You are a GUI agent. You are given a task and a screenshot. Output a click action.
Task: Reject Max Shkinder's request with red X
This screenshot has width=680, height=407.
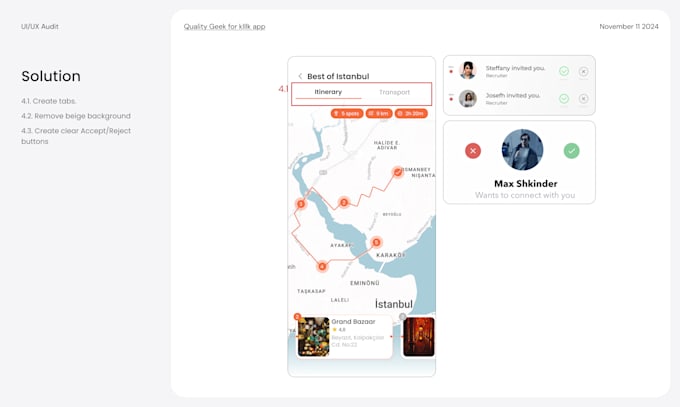(473, 151)
